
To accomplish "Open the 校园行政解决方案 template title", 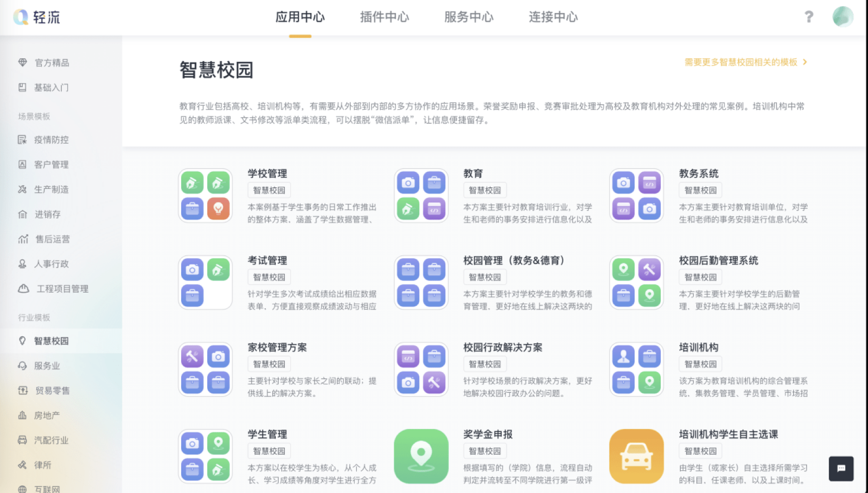I will click(x=503, y=347).
